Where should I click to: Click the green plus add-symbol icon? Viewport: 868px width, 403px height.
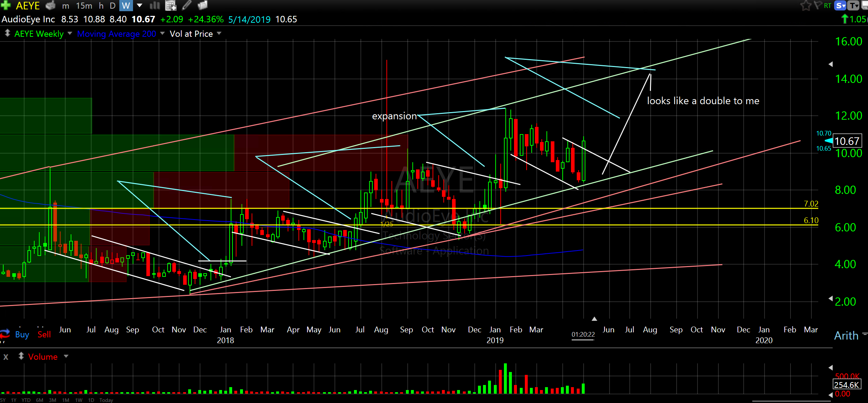pos(5,5)
